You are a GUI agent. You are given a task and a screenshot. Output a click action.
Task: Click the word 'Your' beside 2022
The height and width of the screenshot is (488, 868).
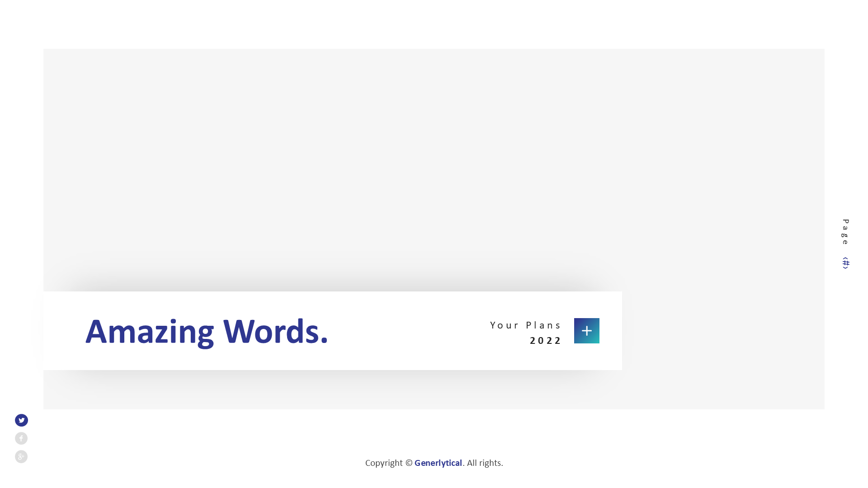pyautogui.click(x=505, y=325)
